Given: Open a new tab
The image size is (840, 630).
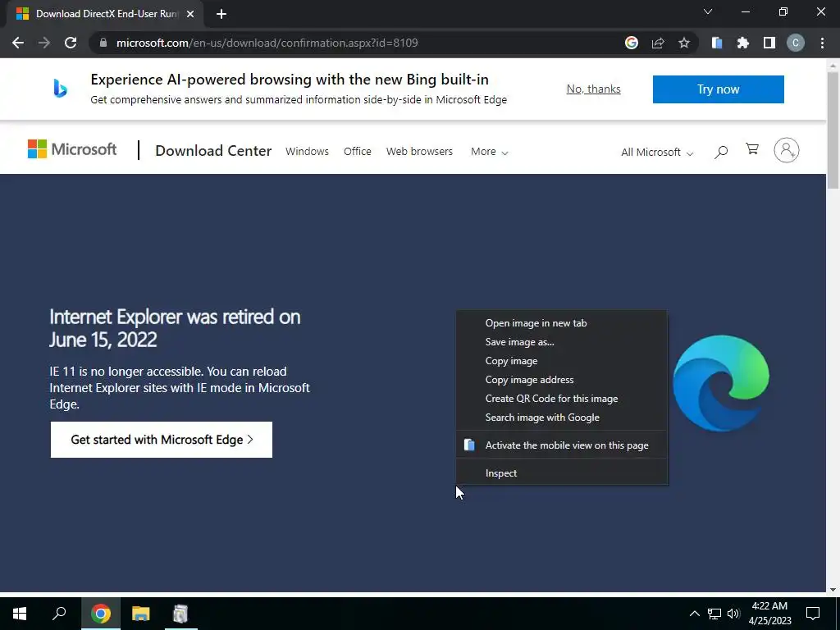Looking at the screenshot, I should pos(221,15).
